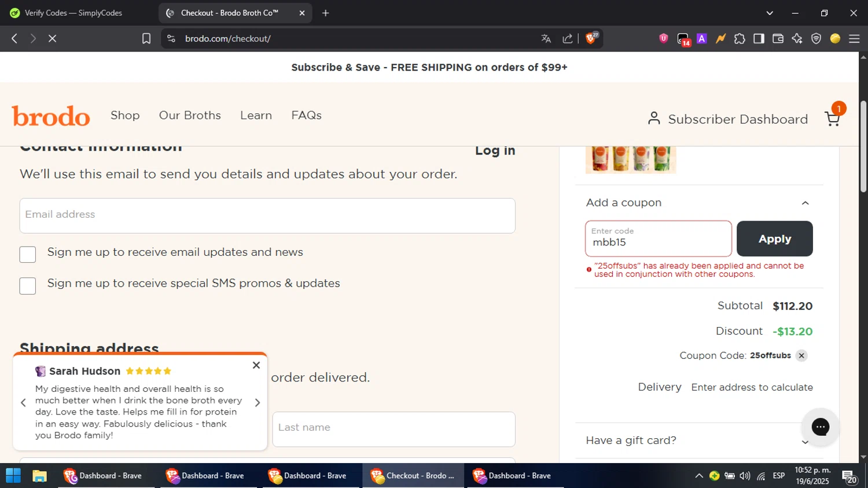This screenshot has height=488, width=868.
Task: Open the browser hamburger menu
Action: pyautogui.click(x=854, y=38)
